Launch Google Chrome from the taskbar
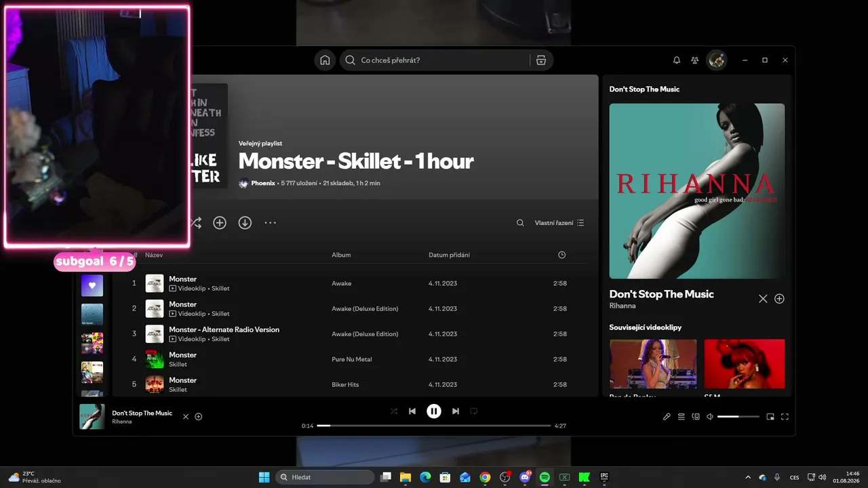 coord(485,477)
